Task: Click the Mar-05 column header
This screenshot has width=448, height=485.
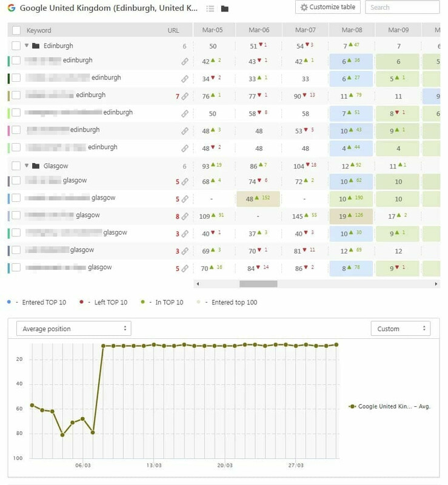Action: (212, 30)
